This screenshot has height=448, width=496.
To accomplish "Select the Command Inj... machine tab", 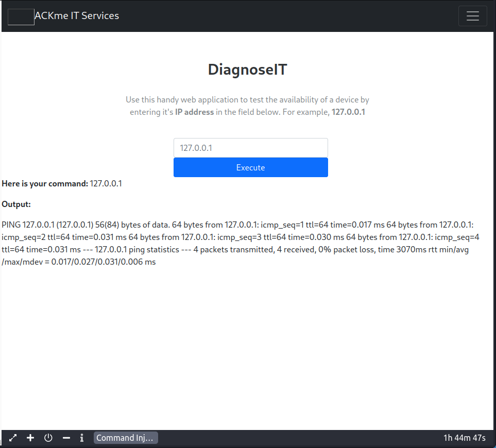I will click(x=125, y=438).
